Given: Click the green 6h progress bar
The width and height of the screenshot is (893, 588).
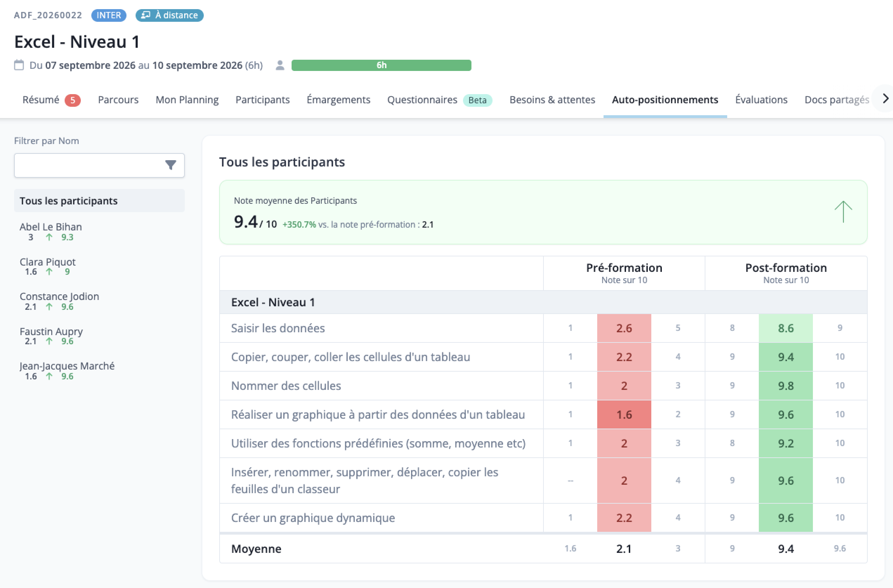Looking at the screenshot, I should coord(381,65).
